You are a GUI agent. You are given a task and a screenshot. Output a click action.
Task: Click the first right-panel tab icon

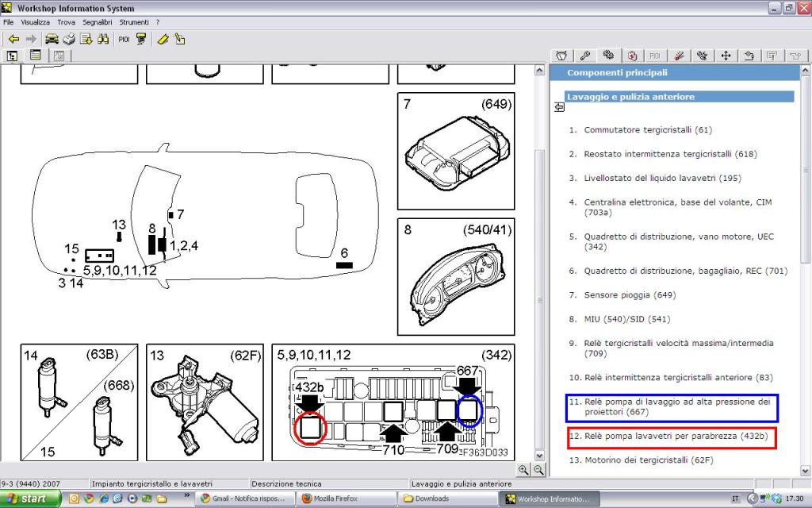(x=561, y=56)
